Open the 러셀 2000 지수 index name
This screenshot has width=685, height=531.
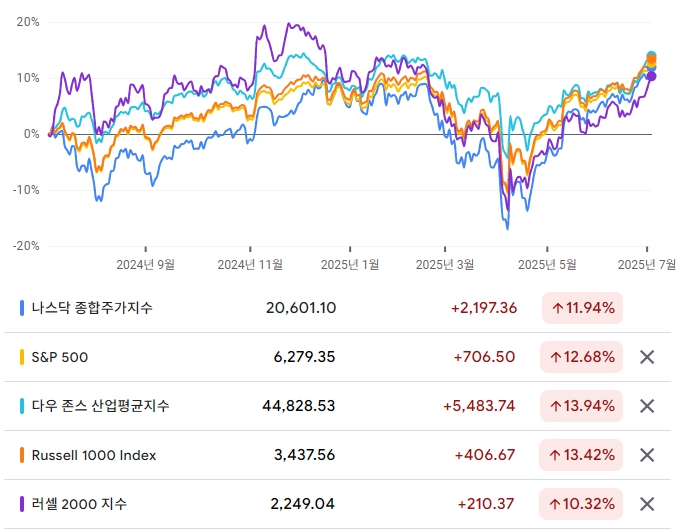tap(79, 504)
